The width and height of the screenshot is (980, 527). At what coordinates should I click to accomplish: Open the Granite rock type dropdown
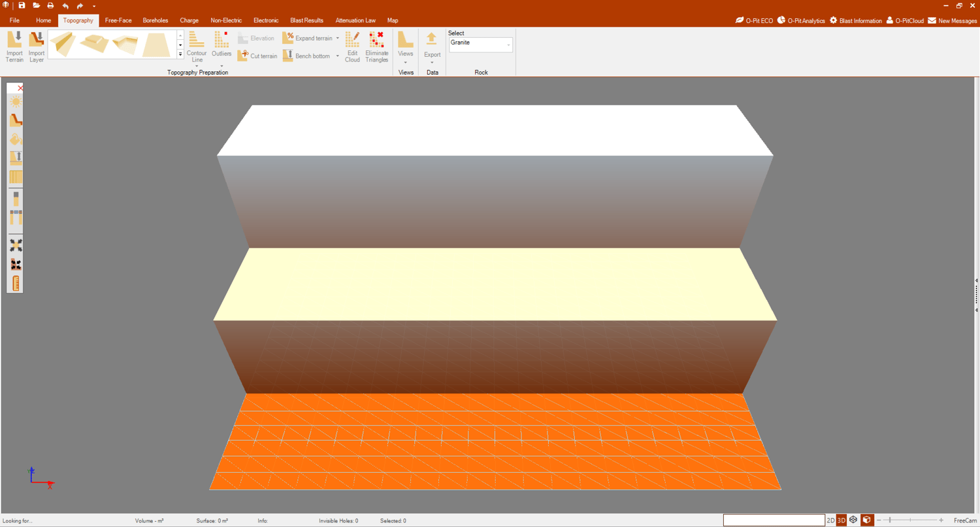click(480, 44)
